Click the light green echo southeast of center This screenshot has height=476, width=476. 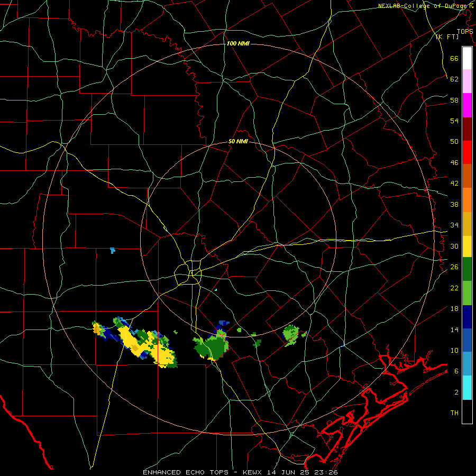coord(291,335)
